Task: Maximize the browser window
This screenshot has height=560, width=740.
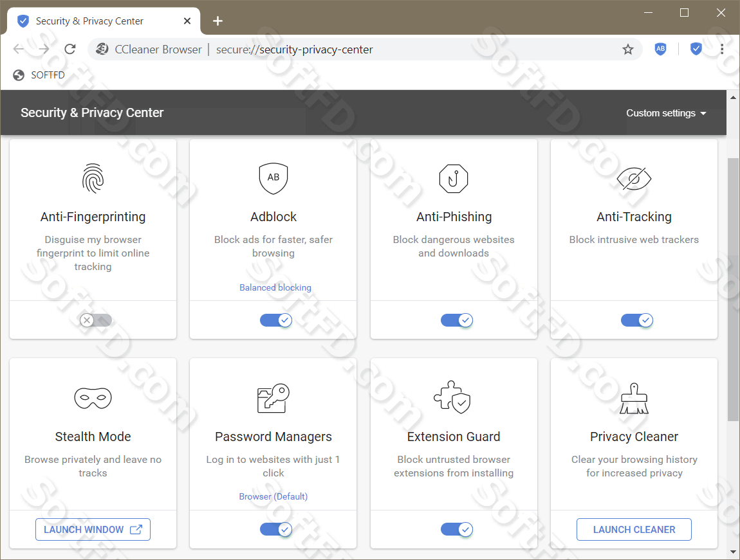Action: coord(684,13)
